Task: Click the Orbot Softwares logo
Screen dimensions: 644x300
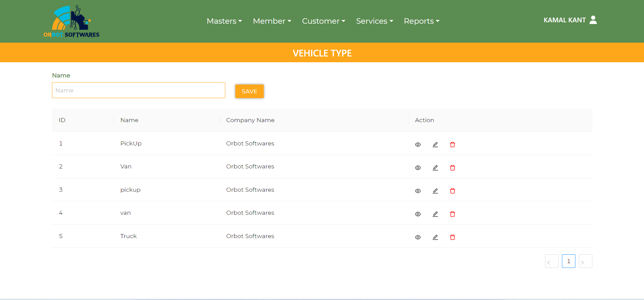Action: click(x=71, y=21)
